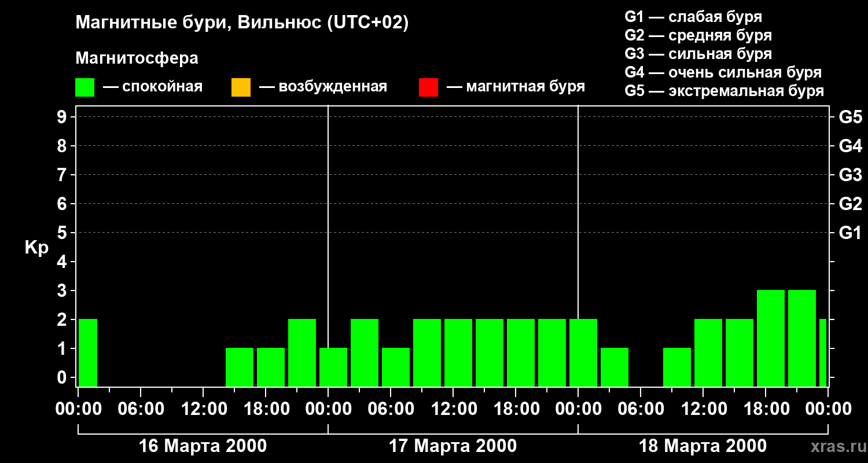
Task: Click the narrow Kp 2 bar starting 16 March
Action: coord(88,352)
